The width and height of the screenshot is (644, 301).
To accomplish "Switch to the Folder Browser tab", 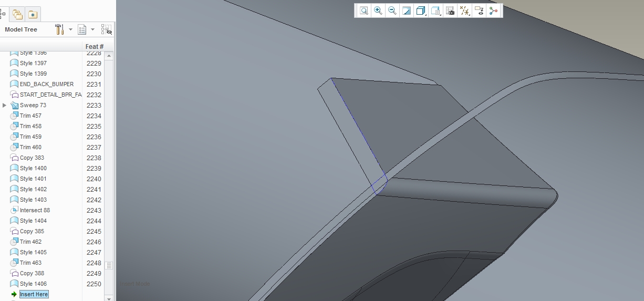I will (x=17, y=14).
